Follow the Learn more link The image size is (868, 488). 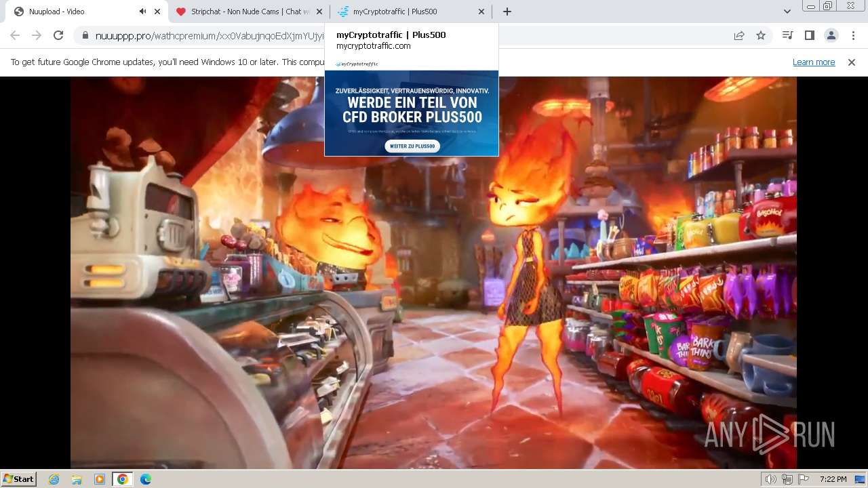(x=814, y=62)
